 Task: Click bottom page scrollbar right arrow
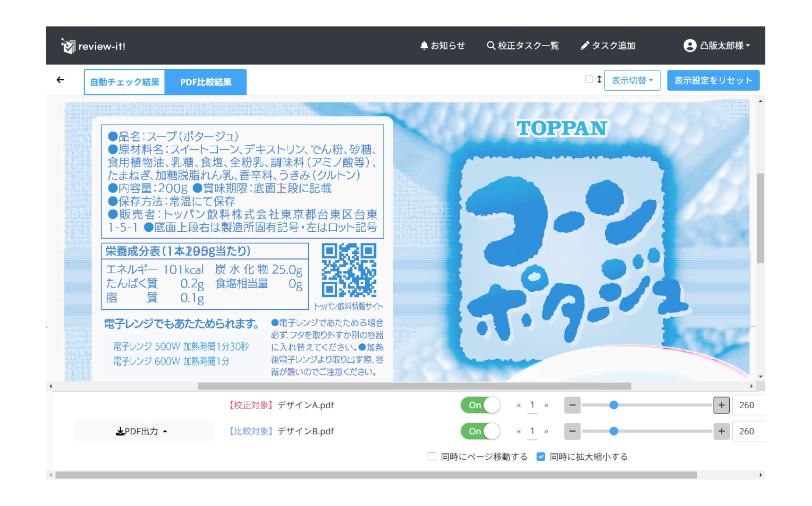click(761, 475)
